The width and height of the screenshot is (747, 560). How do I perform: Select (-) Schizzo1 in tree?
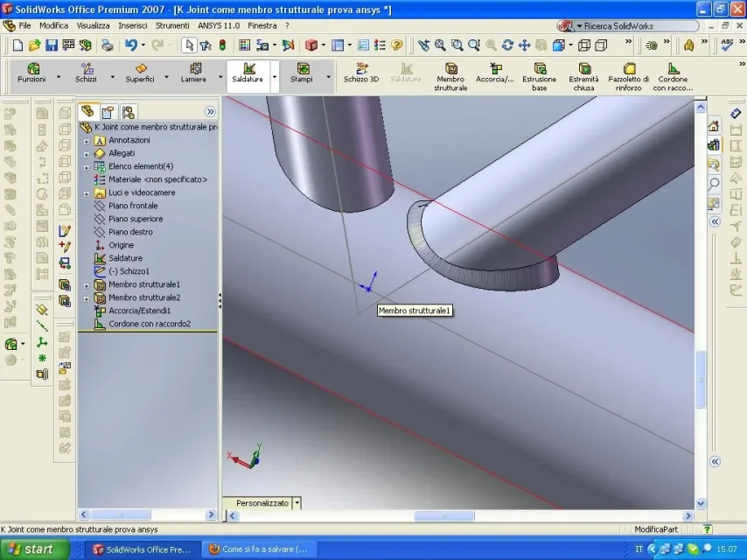pyautogui.click(x=129, y=271)
